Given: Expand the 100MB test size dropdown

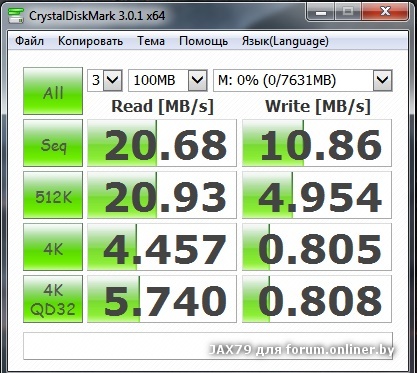Looking at the screenshot, I should click(168, 80).
